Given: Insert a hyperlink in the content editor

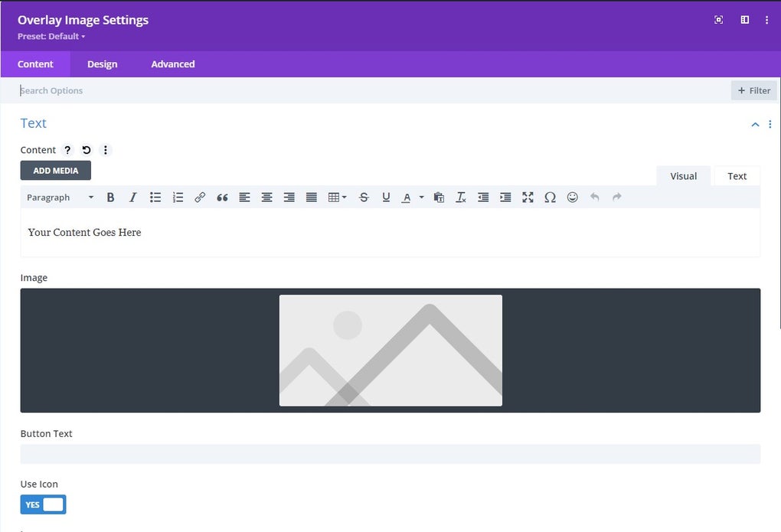Looking at the screenshot, I should [x=200, y=197].
